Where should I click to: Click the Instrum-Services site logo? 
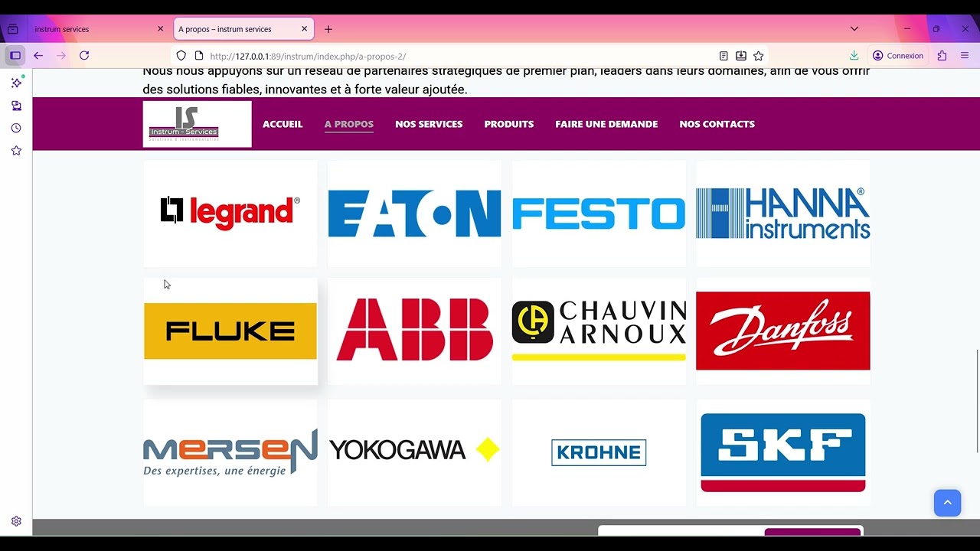197,124
